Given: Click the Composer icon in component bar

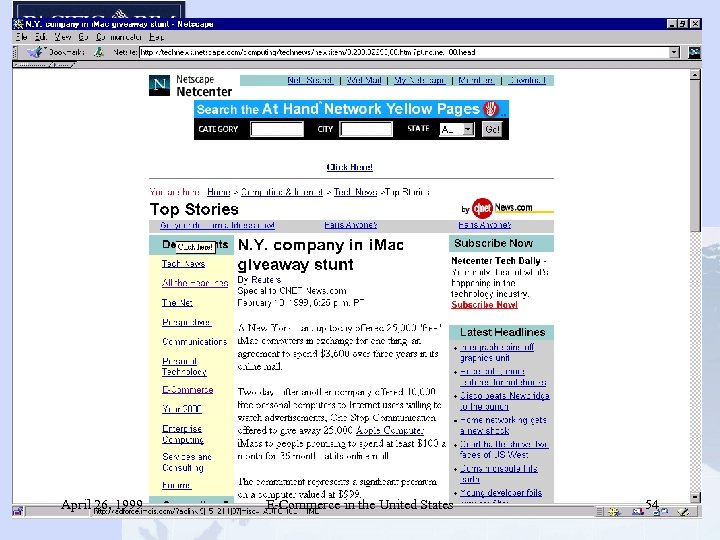Looking at the screenshot, I should 683,511.
